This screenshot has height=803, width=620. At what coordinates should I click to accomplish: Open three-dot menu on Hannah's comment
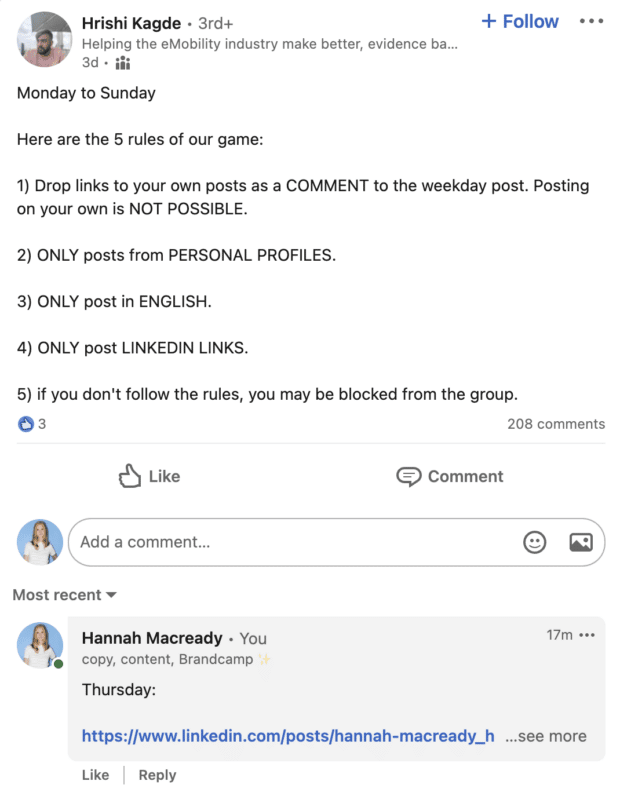(587, 635)
